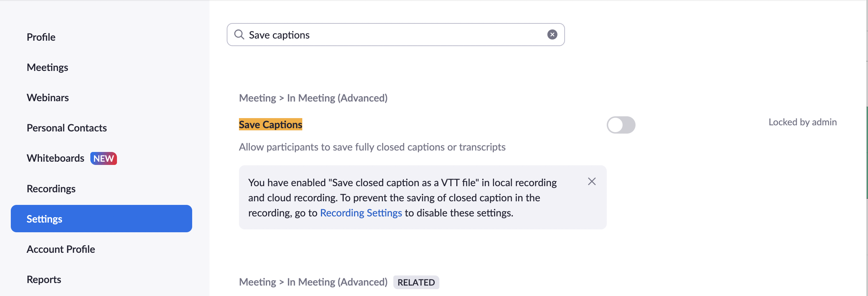
Task: Open the Recordings section
Action: point(51,188)
